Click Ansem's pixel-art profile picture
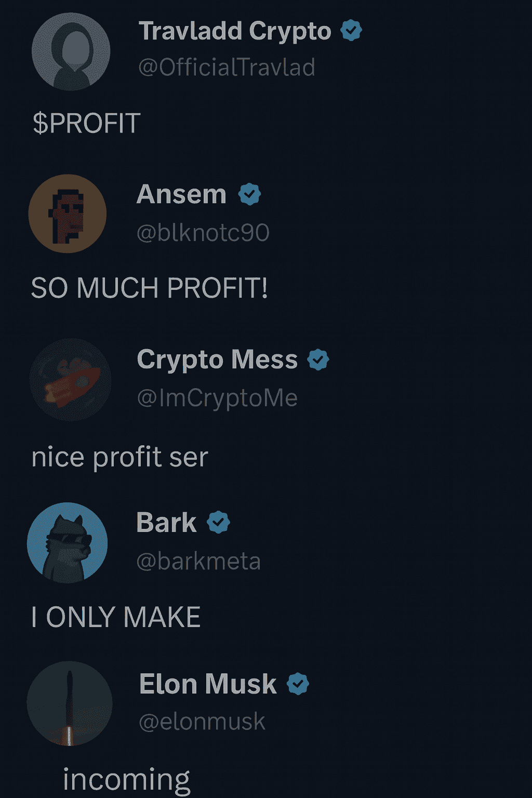Image resolution: width=532 pixels, height=798 pixels. (x=68, y=214)
